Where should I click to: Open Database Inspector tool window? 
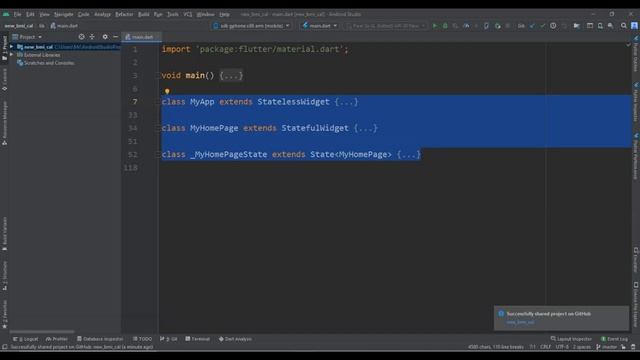tap(100, 339)
